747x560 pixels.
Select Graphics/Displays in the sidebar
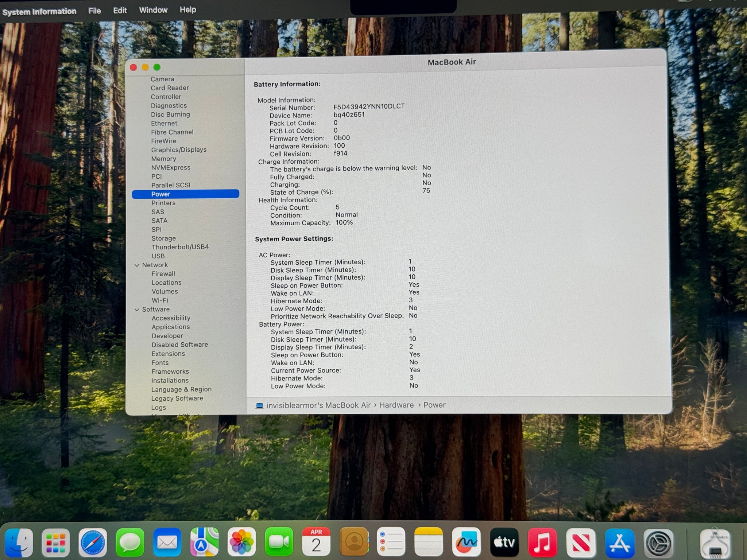(x=179, y=149)
